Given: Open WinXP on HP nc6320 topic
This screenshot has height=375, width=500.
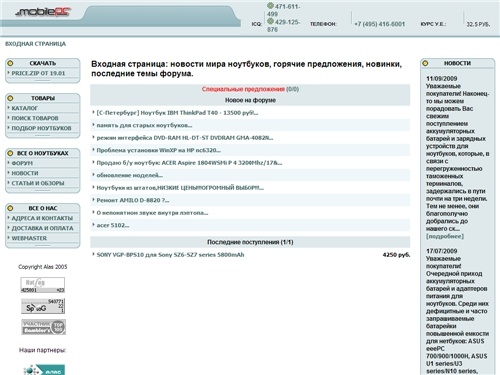Looking at the screenshot, I should (159, 150).
